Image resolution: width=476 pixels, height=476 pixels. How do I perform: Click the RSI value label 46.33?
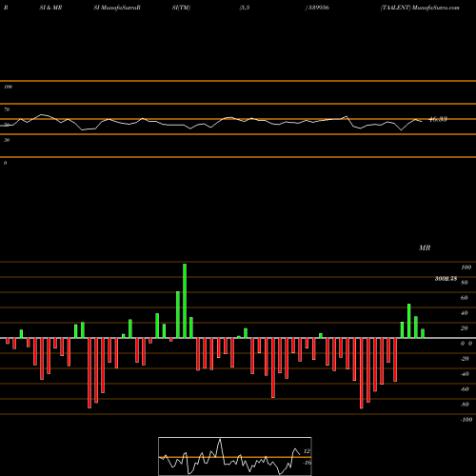coord(438,119)
